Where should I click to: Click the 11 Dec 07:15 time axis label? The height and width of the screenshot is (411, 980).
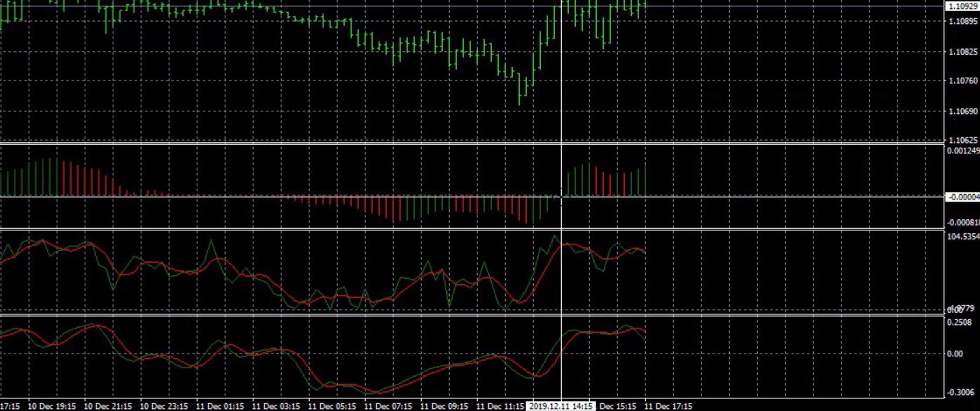[387, 406]
